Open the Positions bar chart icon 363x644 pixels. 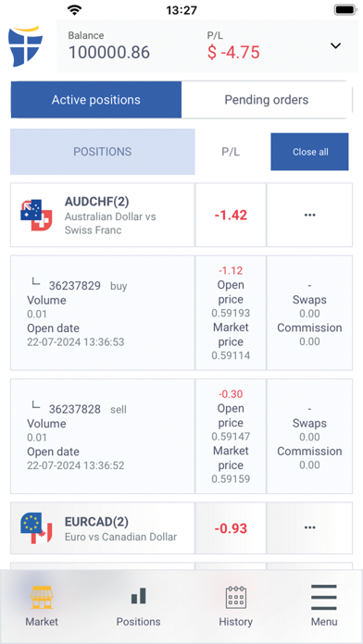139,596
